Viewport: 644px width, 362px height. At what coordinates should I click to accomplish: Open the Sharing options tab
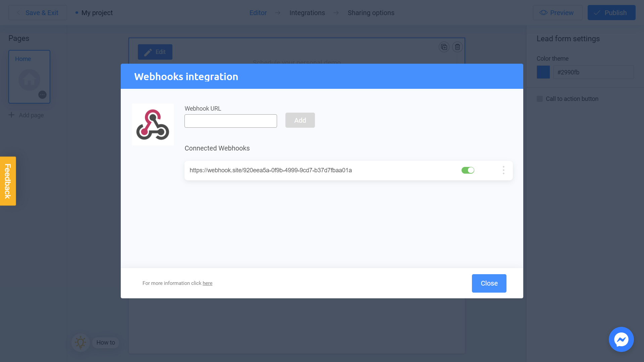tap(371, 13)
